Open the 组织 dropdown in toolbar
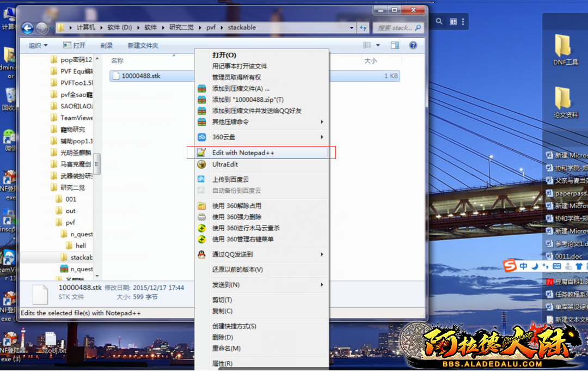The height and width of the screenshot is (372, 588). tap(38, 46)
